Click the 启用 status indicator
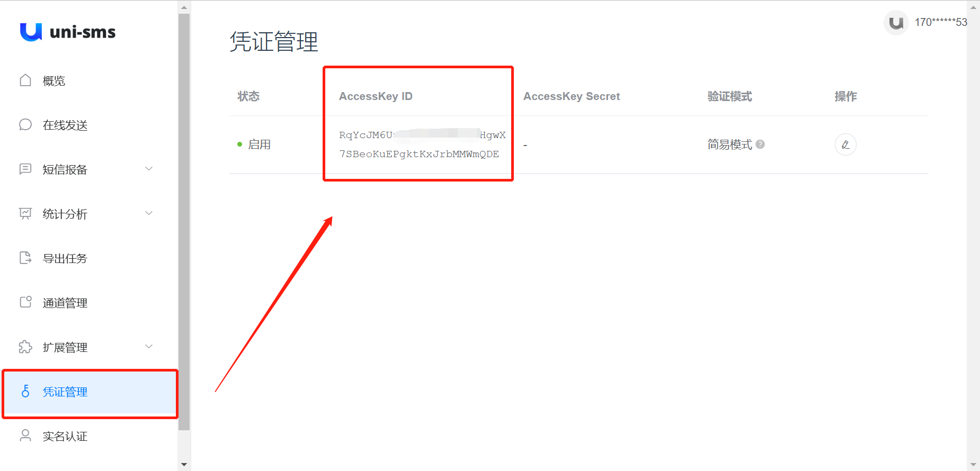The width and height of the screenshot is (980, 471). (x=254, y=144)
